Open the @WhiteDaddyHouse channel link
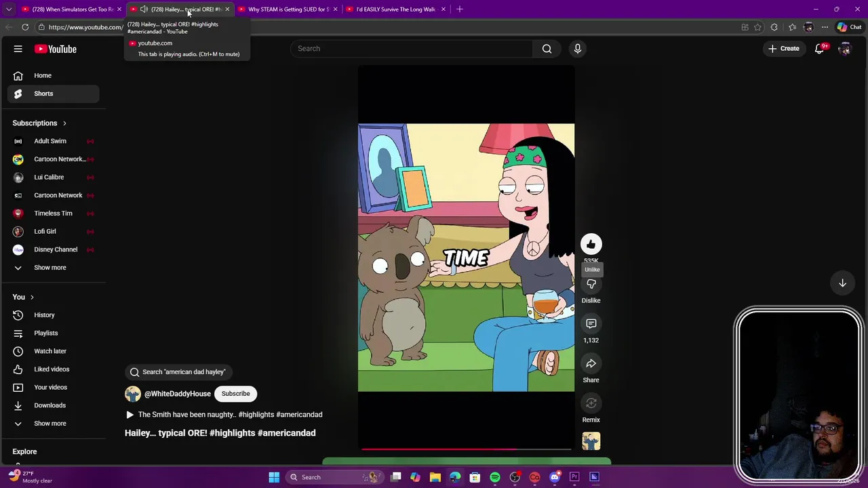The width and height of the screenshot is (868, 488). [178, 394]
